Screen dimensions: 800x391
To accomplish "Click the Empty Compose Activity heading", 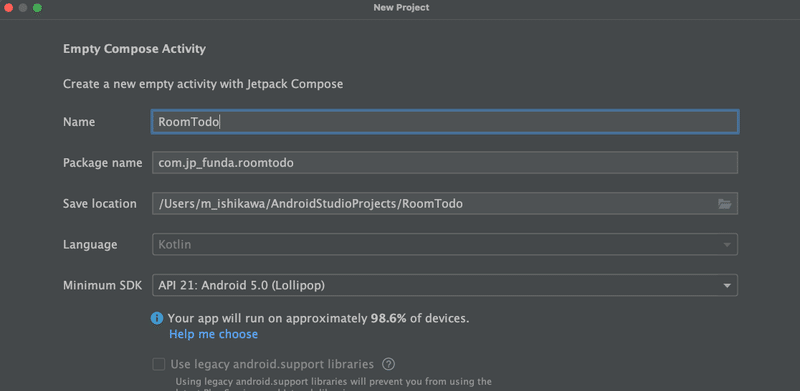I will pos(134,49).
